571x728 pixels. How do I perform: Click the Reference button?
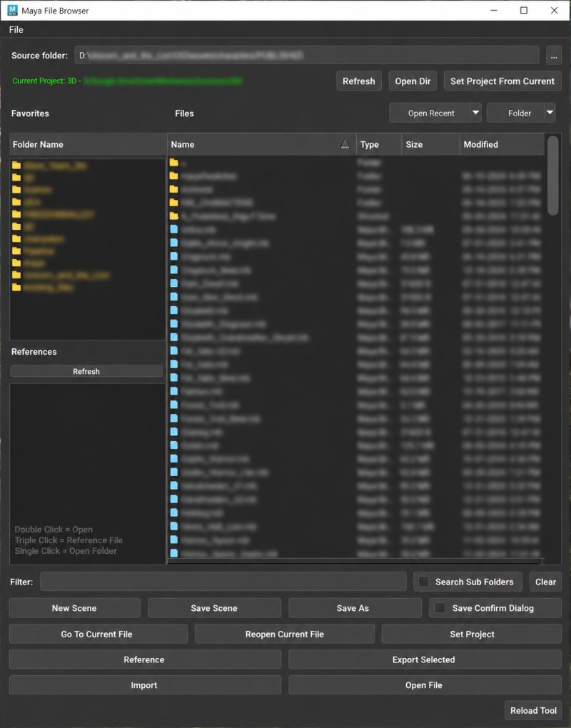click(x=146, y=659)
